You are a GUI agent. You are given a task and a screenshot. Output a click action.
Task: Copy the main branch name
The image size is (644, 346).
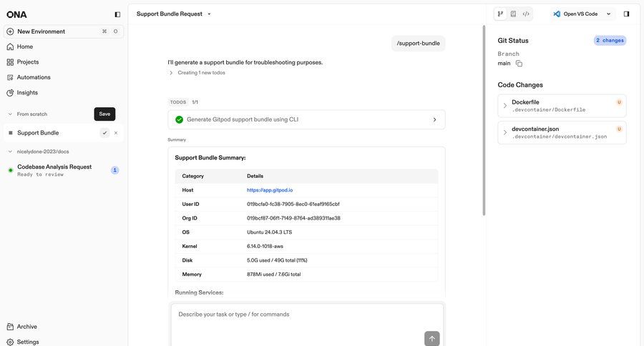click(x=519, y=63)
